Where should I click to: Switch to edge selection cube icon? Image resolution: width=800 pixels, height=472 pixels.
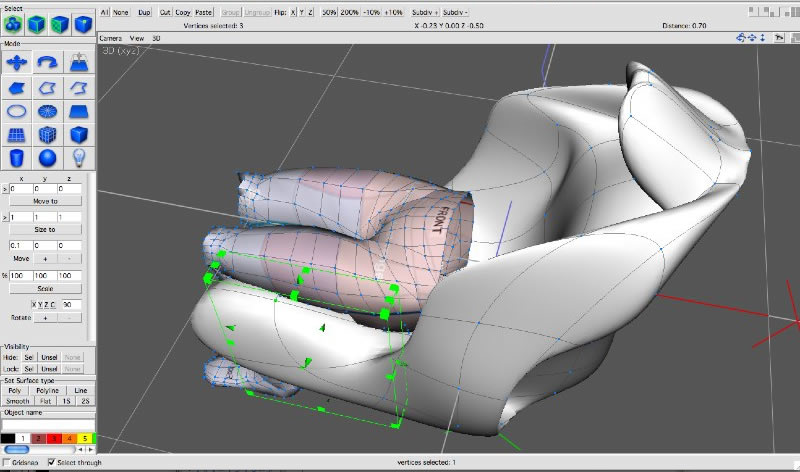coord(36,24)
